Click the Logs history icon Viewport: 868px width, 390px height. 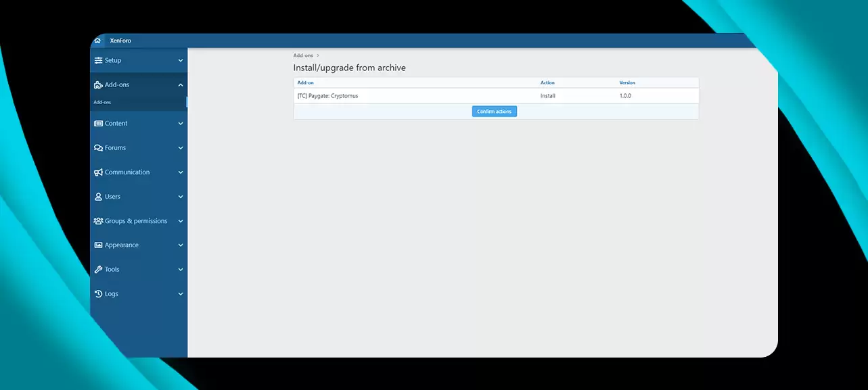(x=98, y=294)
